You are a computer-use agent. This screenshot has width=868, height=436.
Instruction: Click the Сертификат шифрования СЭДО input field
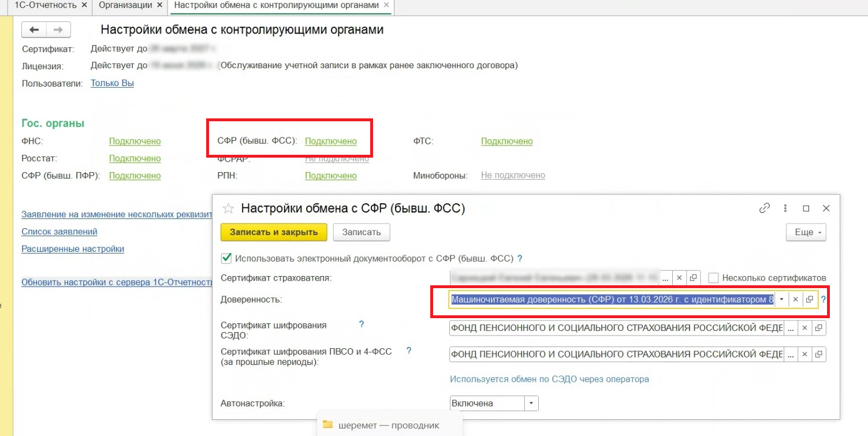616,328
